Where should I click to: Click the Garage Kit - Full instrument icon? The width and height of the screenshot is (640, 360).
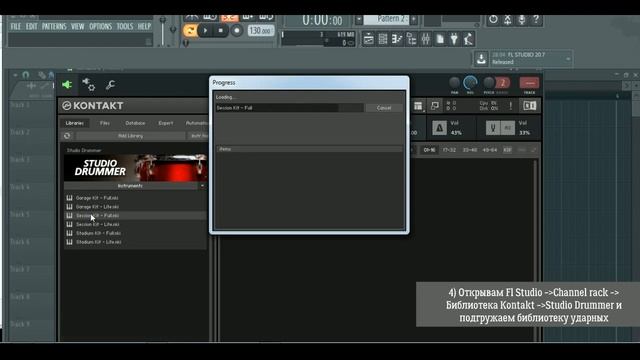click(69, 198)
